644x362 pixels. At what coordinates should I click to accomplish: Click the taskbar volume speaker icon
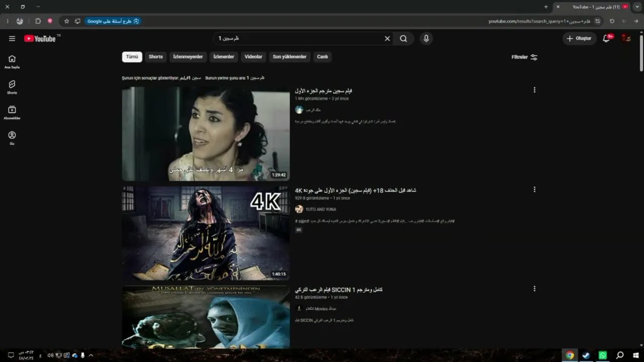coord(50,355)
